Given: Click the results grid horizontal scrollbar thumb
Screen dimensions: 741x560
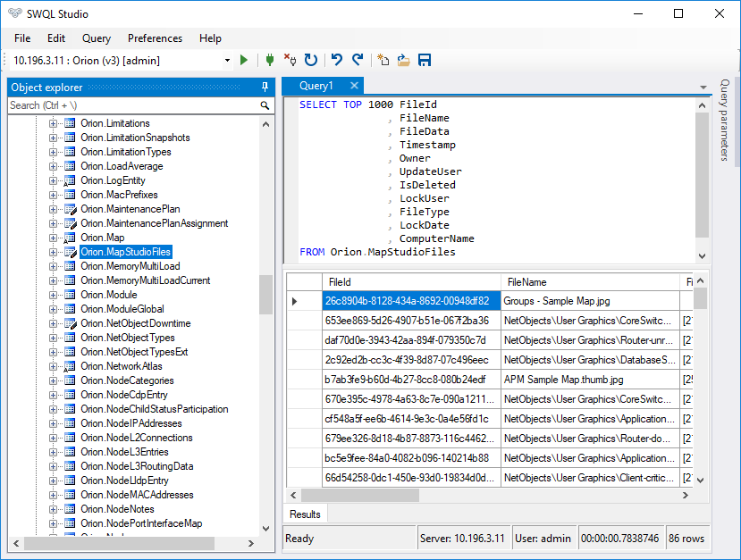Looking at the screenshot, I should click(360, 495).
